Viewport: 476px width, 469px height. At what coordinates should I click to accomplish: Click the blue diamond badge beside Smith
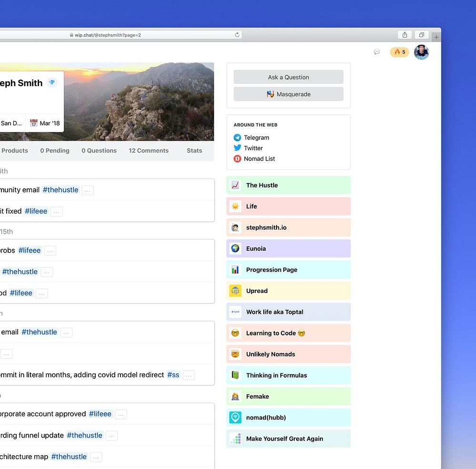pos(52,82)
